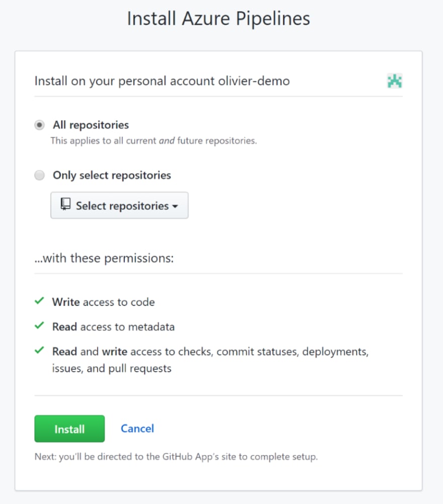Select the All repositories radio button

[40, 125]
